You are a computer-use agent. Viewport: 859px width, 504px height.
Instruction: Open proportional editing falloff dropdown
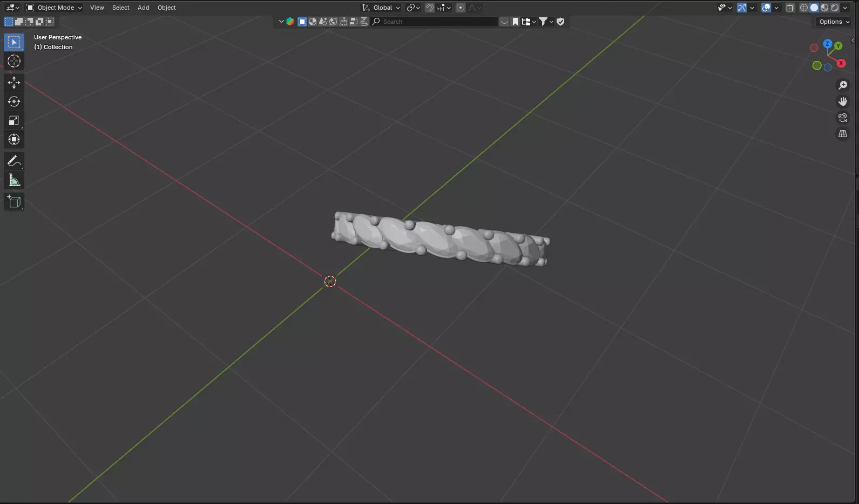[x=475, y=8]
